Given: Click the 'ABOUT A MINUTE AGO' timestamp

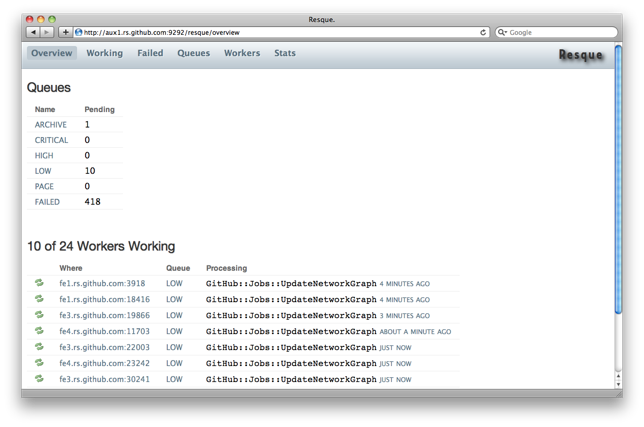Looking at the screenshot, I should [415, 332].
